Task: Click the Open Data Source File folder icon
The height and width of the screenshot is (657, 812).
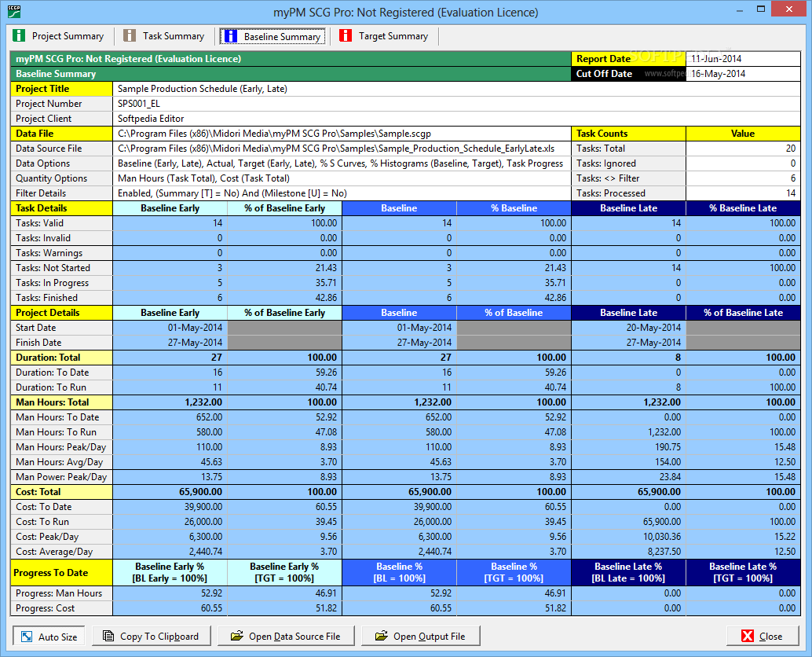Action: [x=237, y=636]
